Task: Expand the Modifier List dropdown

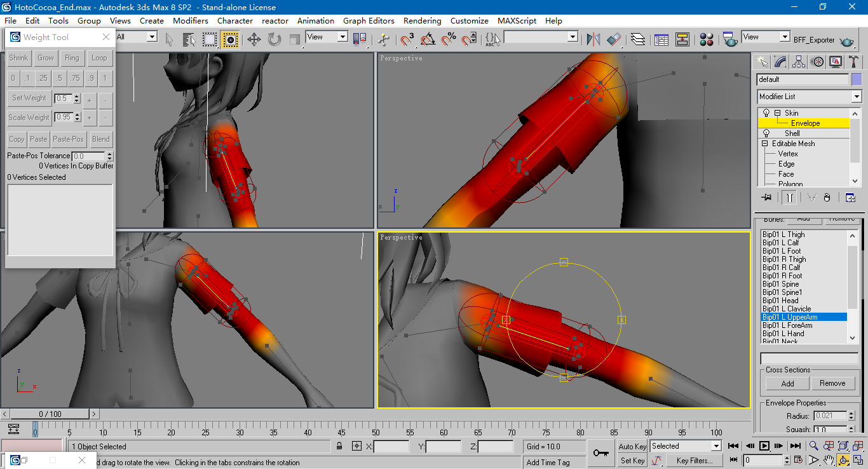Action: tap(856, 97)
